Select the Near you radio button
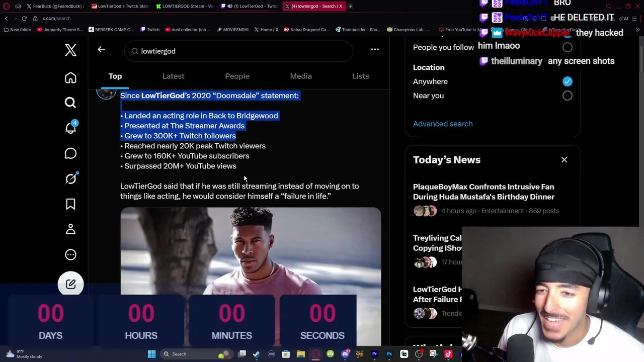The image size is (644, 362). 567,96
